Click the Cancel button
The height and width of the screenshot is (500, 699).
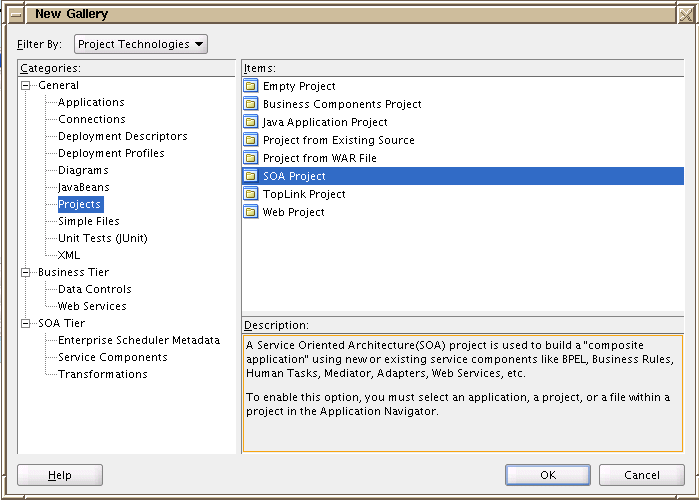[x=641, y=475]
